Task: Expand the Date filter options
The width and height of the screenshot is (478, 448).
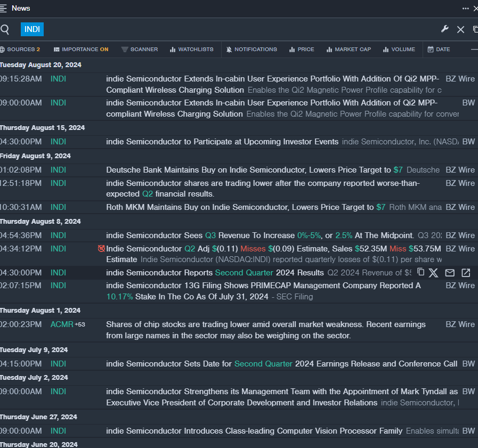Action: point(439,50)
